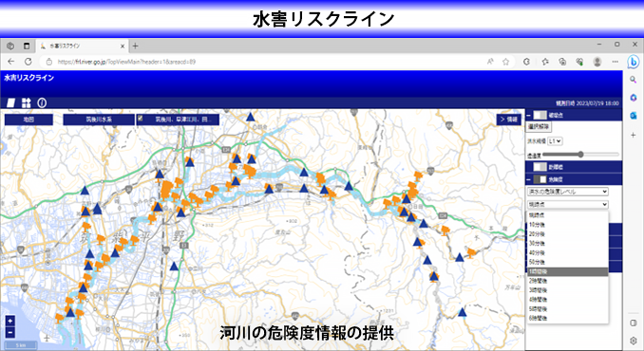Go back with the browser back arrow
644x351 pixels.
click(x=11, y=62)
